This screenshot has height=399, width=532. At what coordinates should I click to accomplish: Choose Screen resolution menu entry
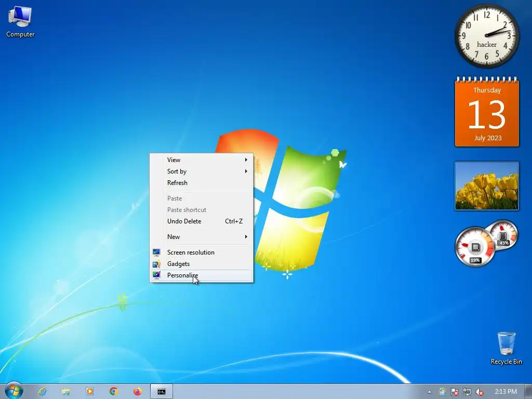click(x=202, y=252)
